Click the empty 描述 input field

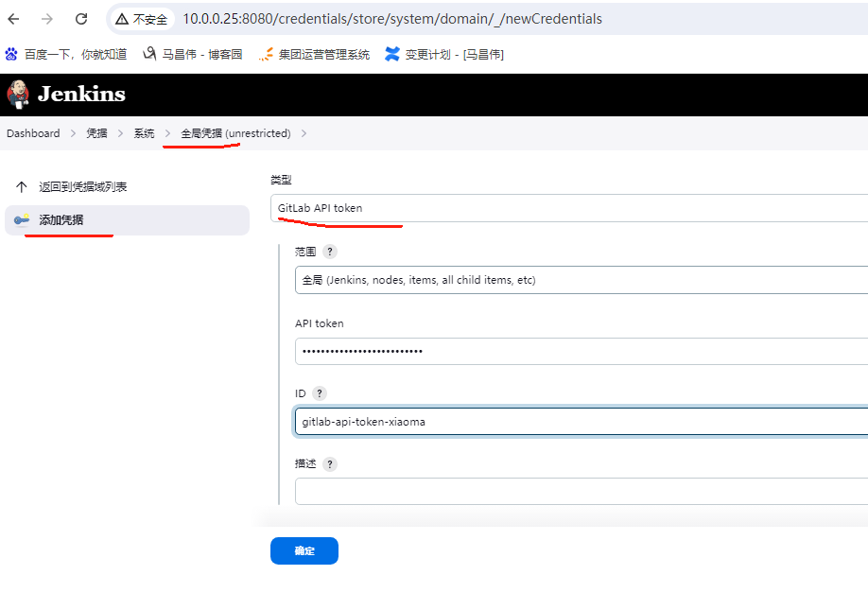pyautogui.click(x=582, y=492)
